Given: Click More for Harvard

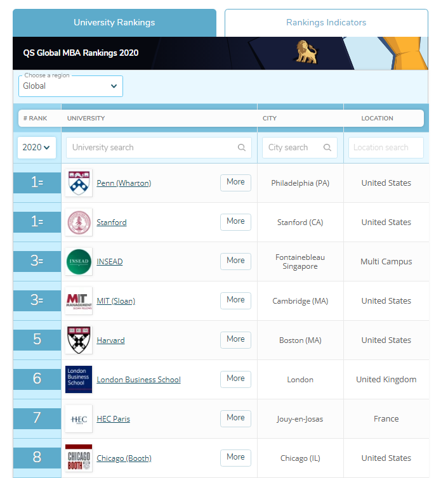Looking at the screenshot, I should [x=235, y=340].
